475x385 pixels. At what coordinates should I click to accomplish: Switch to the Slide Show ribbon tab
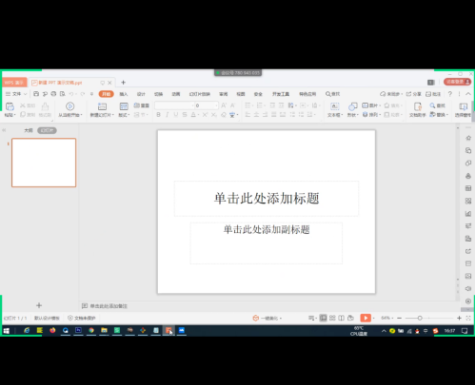tap(200, 94)
